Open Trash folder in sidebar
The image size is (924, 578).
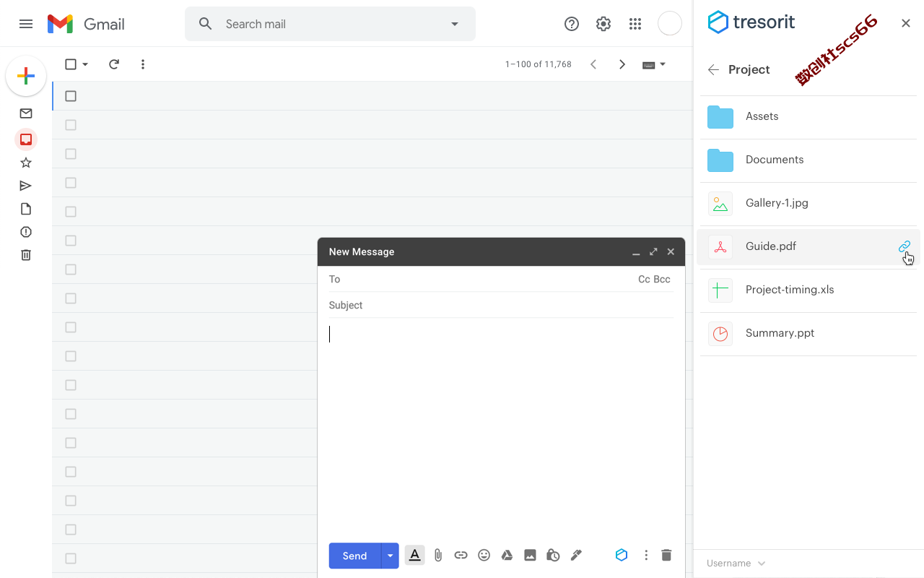pos(26,255)
